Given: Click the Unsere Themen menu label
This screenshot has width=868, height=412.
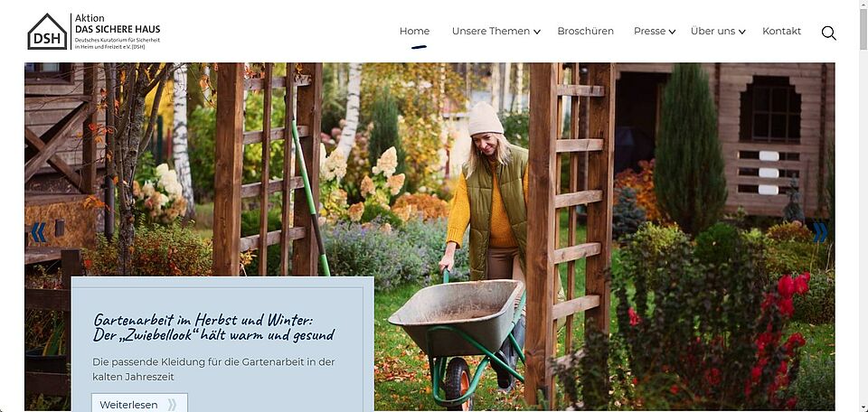Looking at the screenshot, I should (x=490, y=31).
